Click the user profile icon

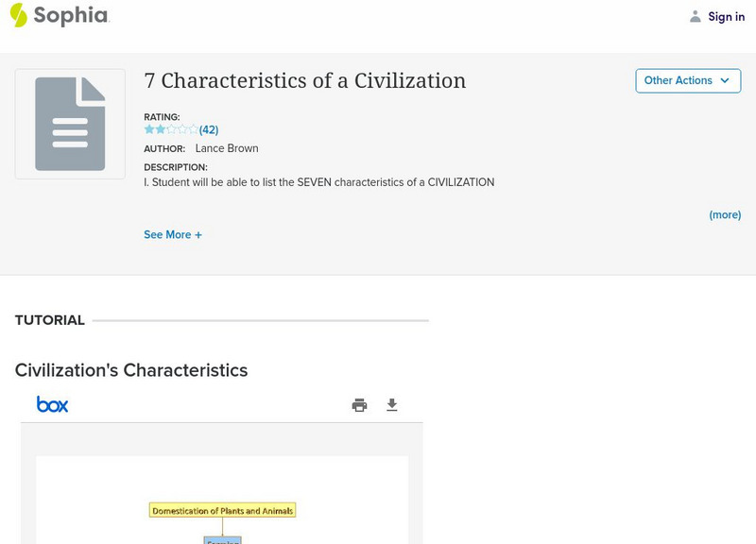click(x=696, y=17)
